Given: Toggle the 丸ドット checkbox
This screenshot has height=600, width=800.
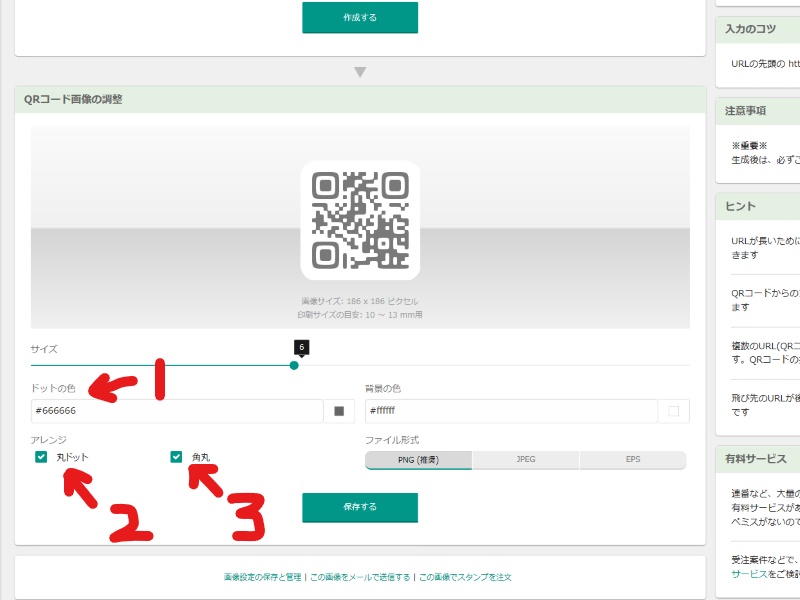Looking at the screenshot, I should point(41,457).
